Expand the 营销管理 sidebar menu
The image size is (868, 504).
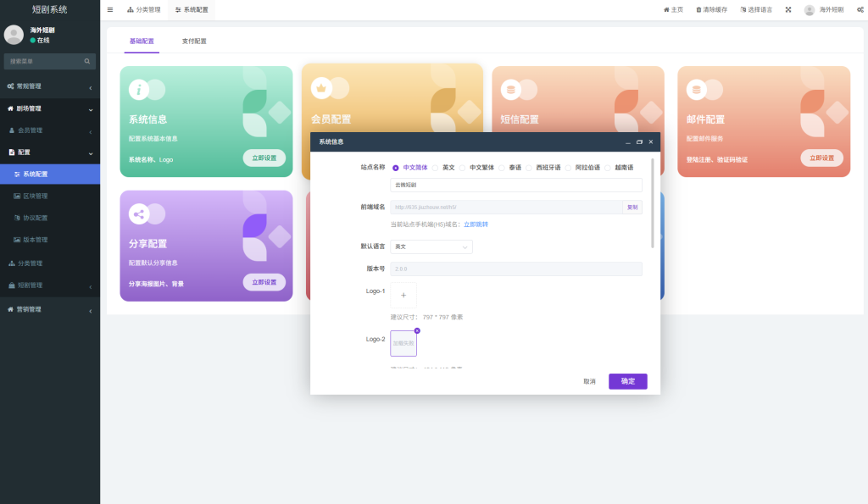pyautogui.click(x=50, y=308)
